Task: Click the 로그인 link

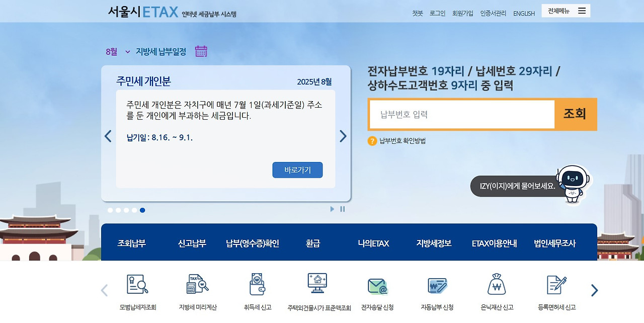Action: (x=437, y=14)
